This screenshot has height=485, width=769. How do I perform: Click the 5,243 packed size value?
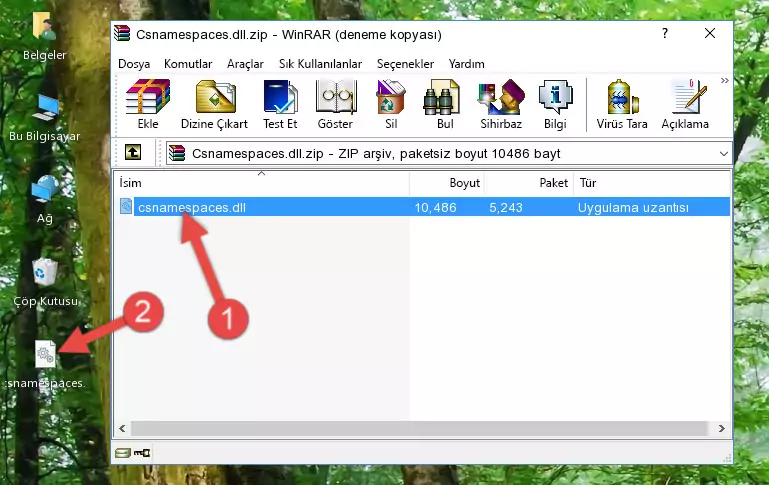point(506,207)
